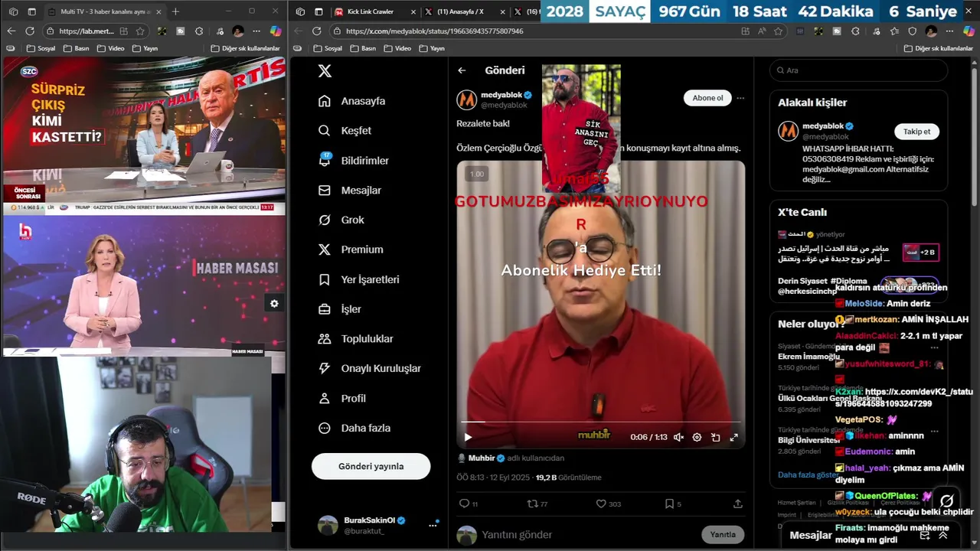Click Yanıtla button

coord(723,535)
